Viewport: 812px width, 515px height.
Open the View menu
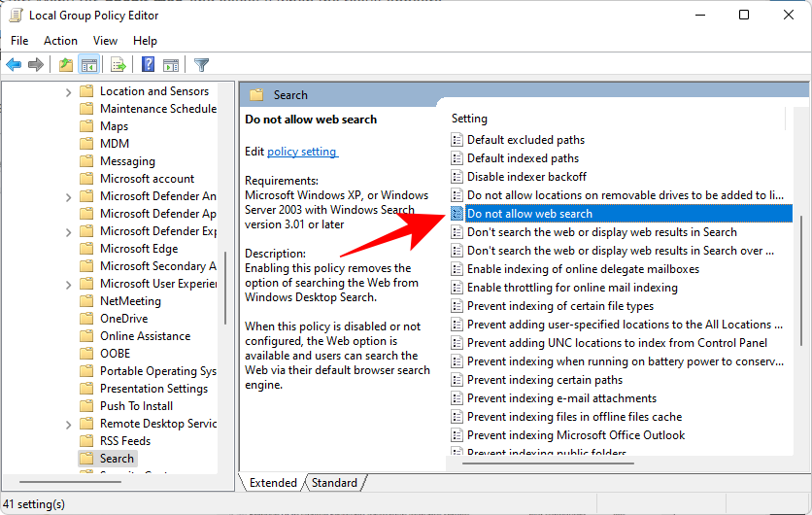coord(105,41)
